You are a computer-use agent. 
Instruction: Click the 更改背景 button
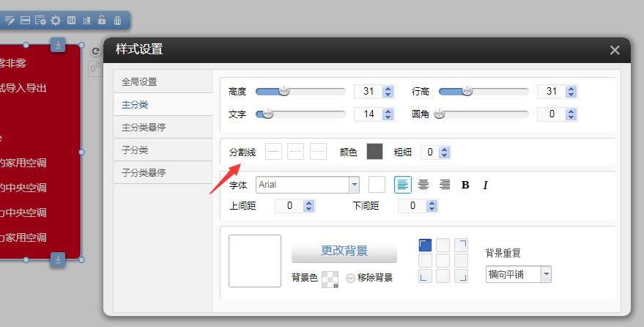click(x=344, y=251)
